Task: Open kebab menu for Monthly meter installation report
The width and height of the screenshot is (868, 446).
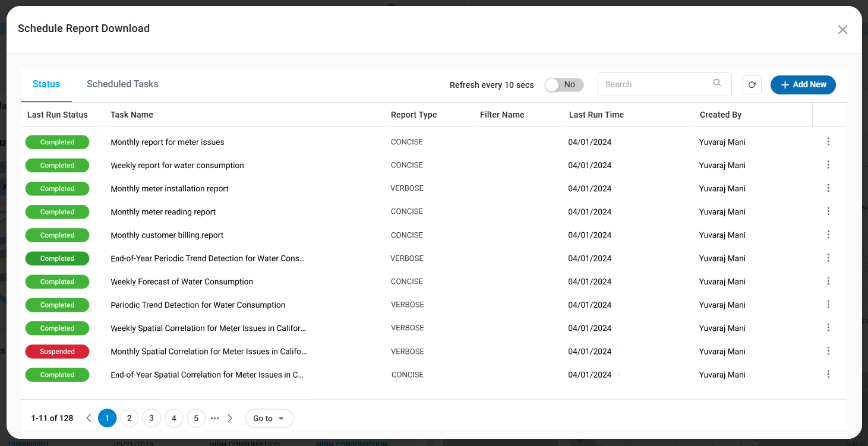Action: (828, 188)
